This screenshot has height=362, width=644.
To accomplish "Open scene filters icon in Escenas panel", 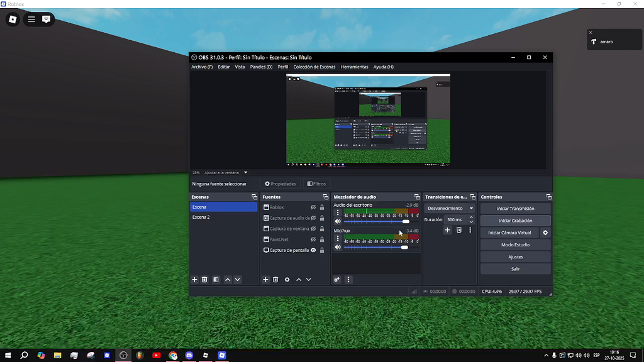I will [216, 280].
